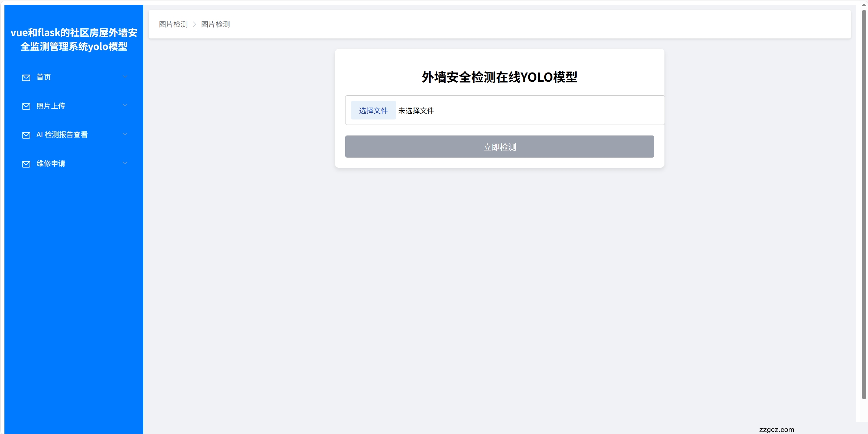Select 维修申请 in the sidebar
The height and width of the screenshot is (434, 868).
point(51,164)
